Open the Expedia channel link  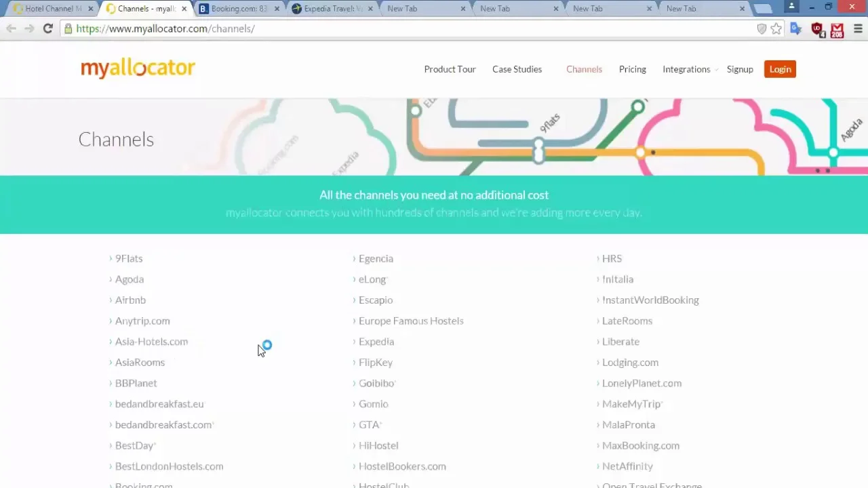376,342
